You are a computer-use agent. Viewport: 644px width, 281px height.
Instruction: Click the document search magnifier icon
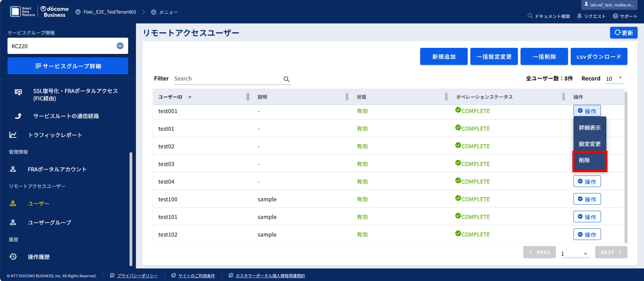(x=530, y=16)
